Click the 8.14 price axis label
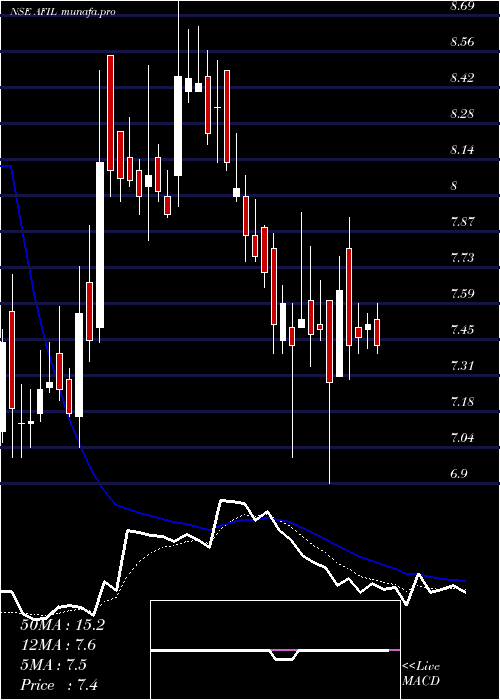The height and width of the screenshot is (700, 500). [x=462, y=150]
